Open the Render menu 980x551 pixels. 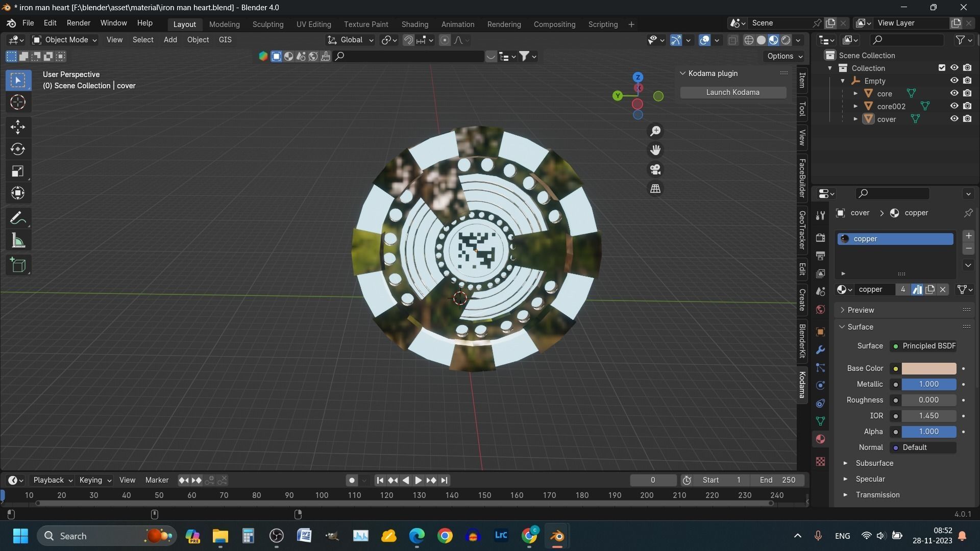pyautogui.click(x=78, y=23)
